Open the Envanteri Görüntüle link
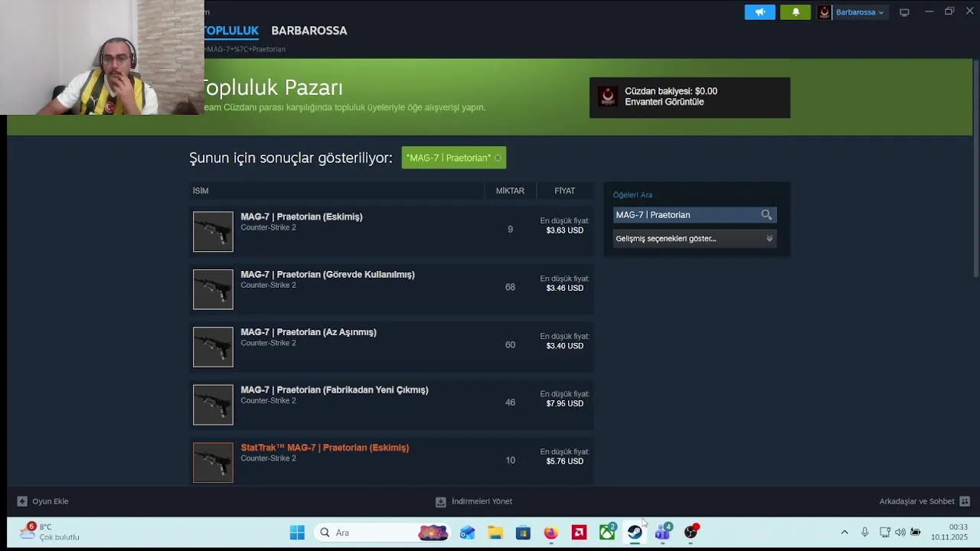 664,102
